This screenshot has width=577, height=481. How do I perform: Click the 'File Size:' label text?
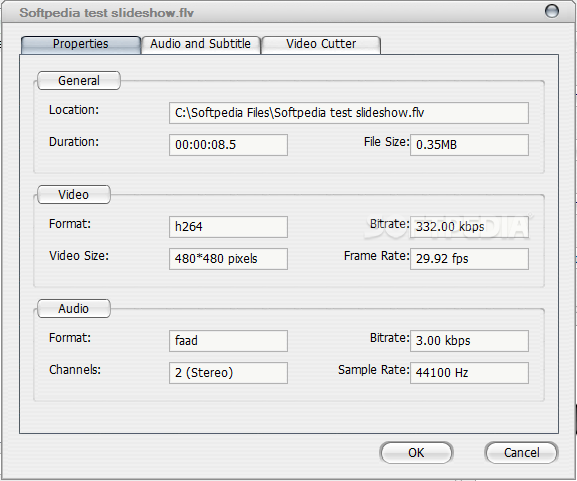[386, 142]
